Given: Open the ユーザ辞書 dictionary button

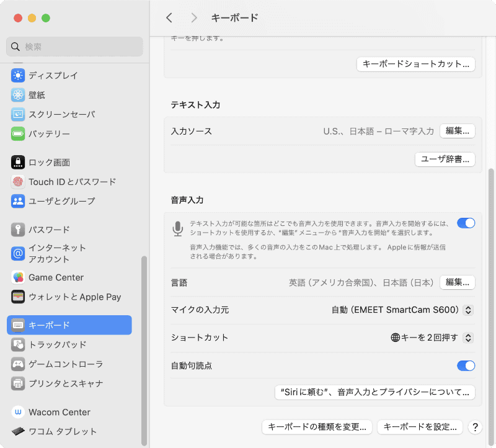Looking at the screenshot, I should coord(444,159).
